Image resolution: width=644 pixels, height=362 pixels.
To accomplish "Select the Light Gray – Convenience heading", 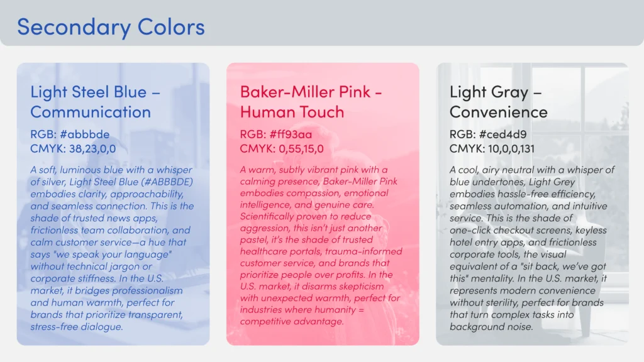I will pos(498,102).
